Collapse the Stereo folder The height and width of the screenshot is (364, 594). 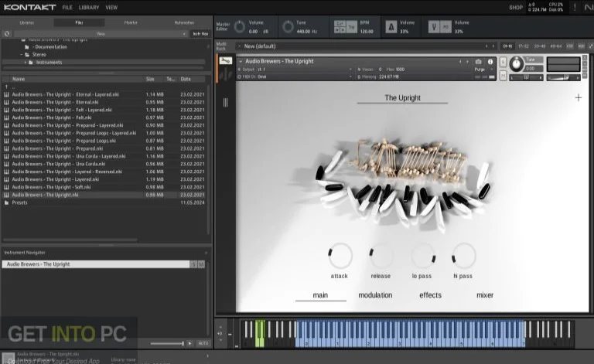click(22, 55)
